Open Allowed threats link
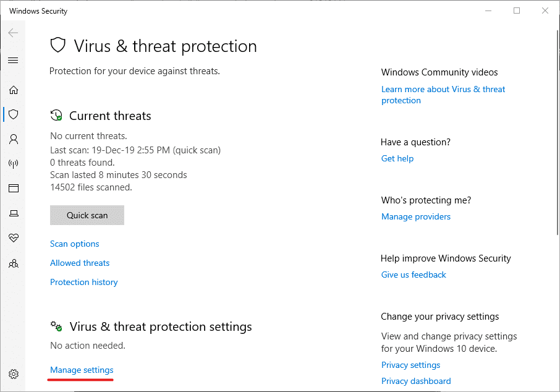560x392 pixels. tap(80, 263)
